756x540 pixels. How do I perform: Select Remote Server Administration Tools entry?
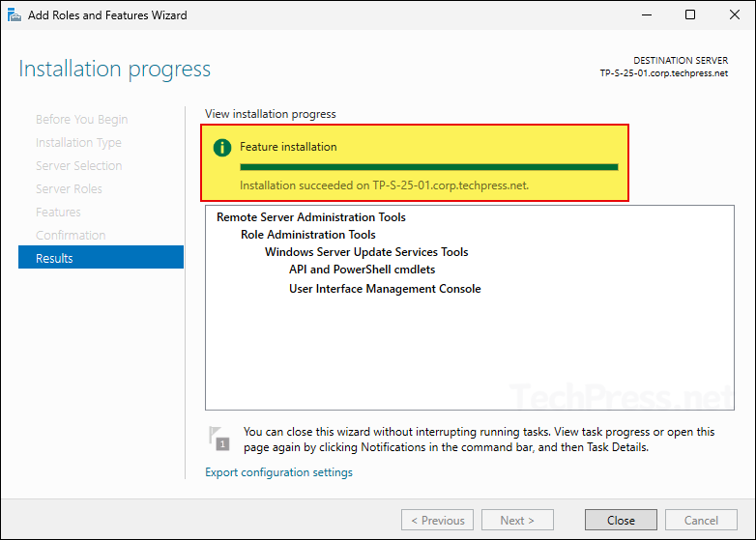pos(310,217)
